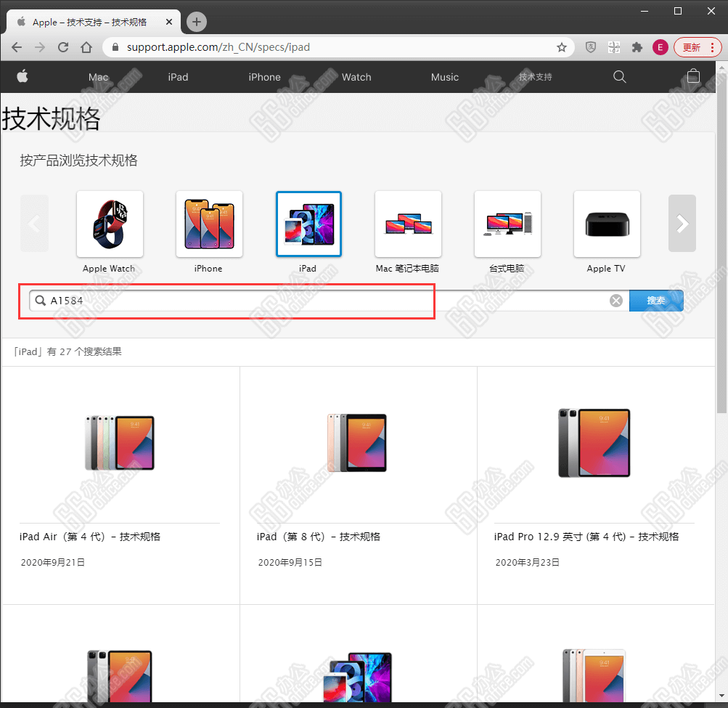
Task: Reload the page with refresh icon
Action: 63,47
